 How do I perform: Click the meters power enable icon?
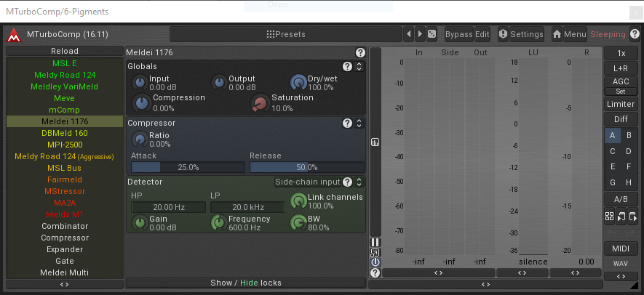375,262
